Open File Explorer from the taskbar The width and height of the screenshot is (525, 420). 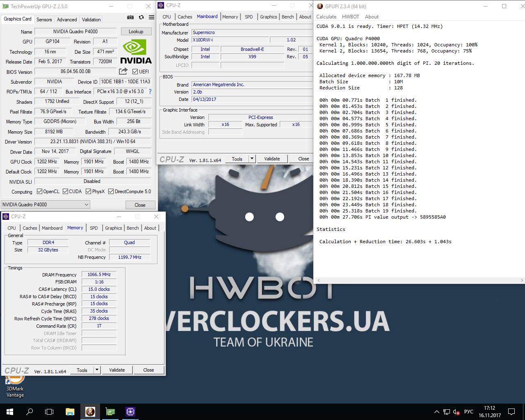coord(70,411)
